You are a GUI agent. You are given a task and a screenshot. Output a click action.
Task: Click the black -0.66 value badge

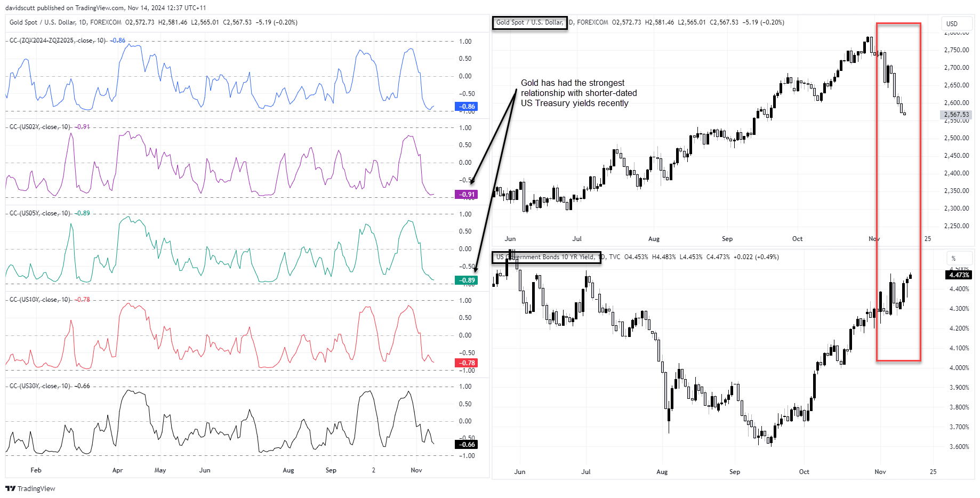[467, 445]
